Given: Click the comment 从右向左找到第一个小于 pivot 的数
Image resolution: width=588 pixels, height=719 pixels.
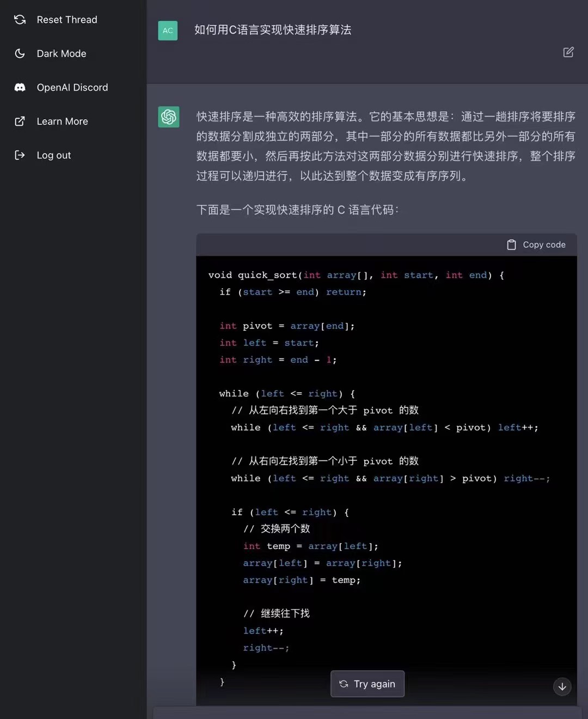Looking at the screenshot, I should tap(325, 461).
